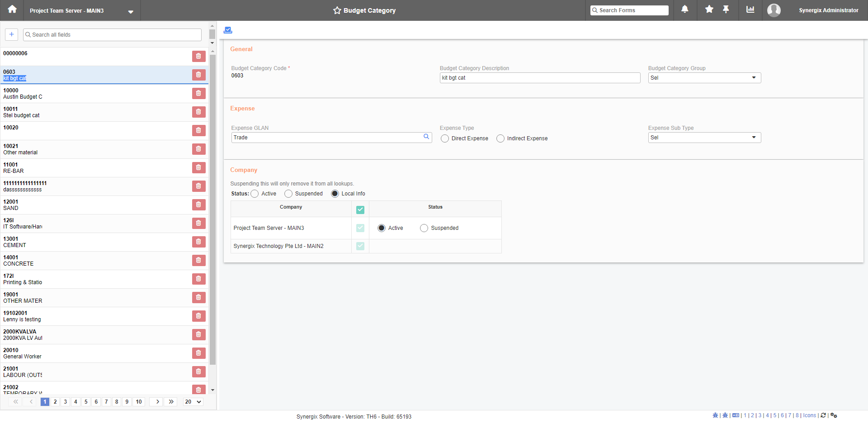868x424 pixels.
Task: Click the save/validate icon above the form
Action: click(227, 29)
